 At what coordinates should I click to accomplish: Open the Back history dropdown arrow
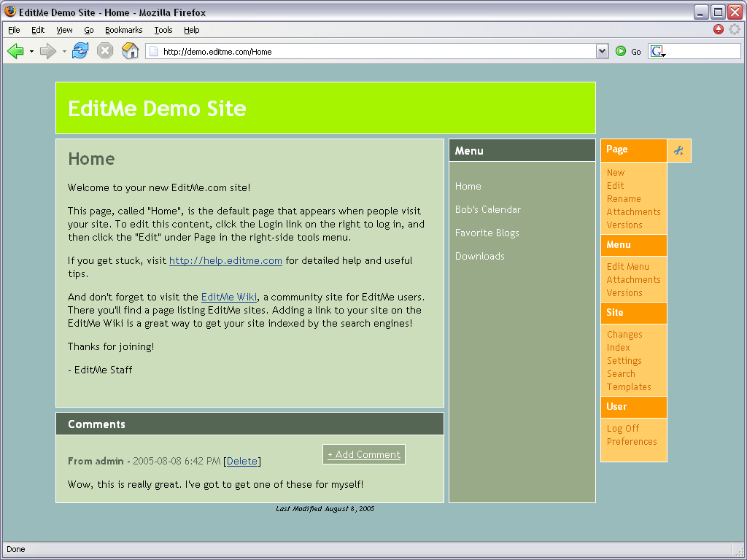pyautogui.click(x=31, y=51)
